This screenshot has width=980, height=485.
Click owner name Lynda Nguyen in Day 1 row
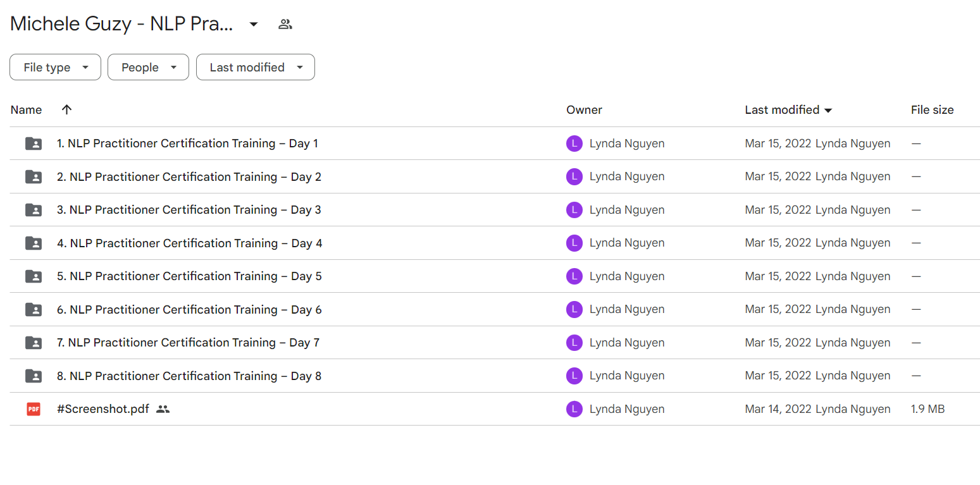[x=627, y=144]
